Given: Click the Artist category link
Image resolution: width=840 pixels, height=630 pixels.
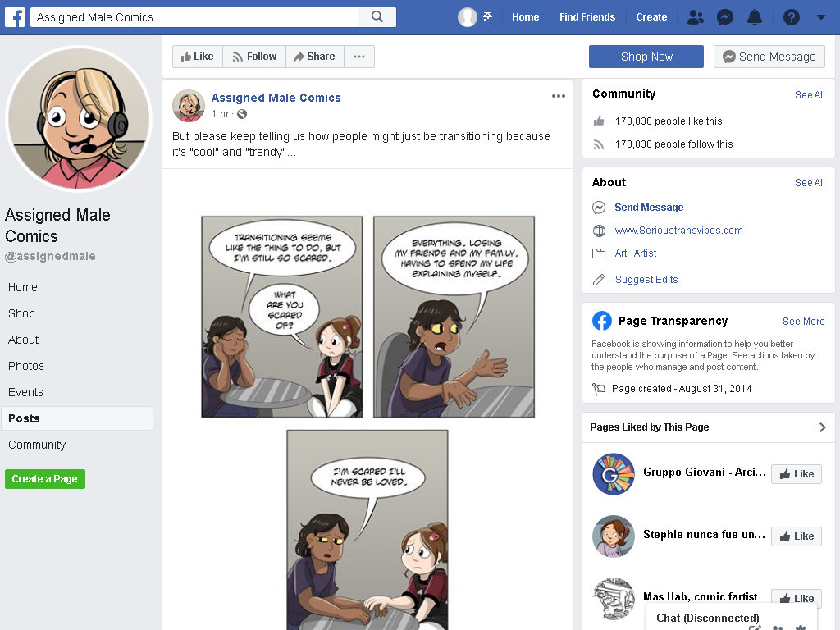Looking at the screenshot, I should click(x=645, y=253).
